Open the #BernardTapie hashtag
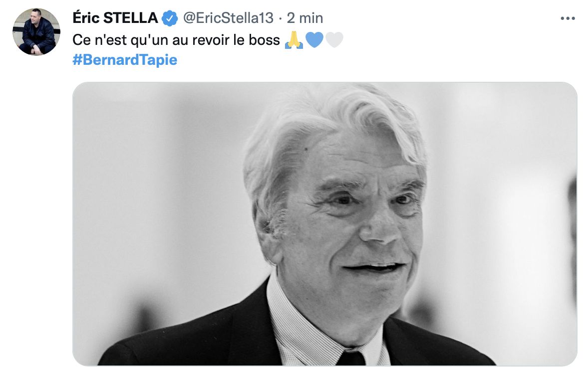 click(125, 60)
